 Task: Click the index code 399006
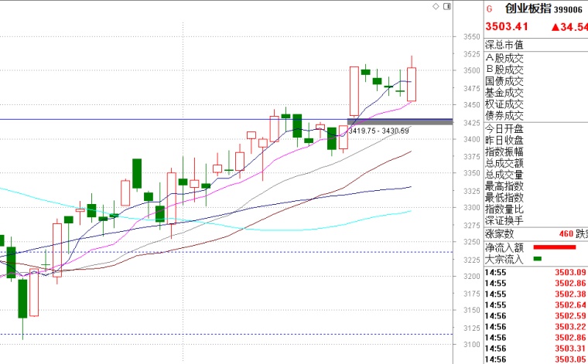569,9
